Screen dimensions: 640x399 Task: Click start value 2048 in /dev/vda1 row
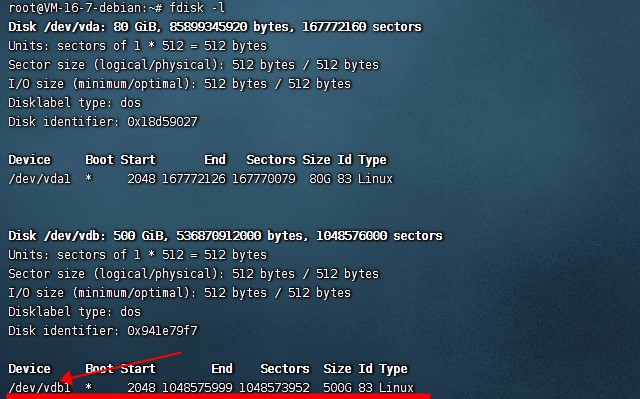click(x=141, y=179)
